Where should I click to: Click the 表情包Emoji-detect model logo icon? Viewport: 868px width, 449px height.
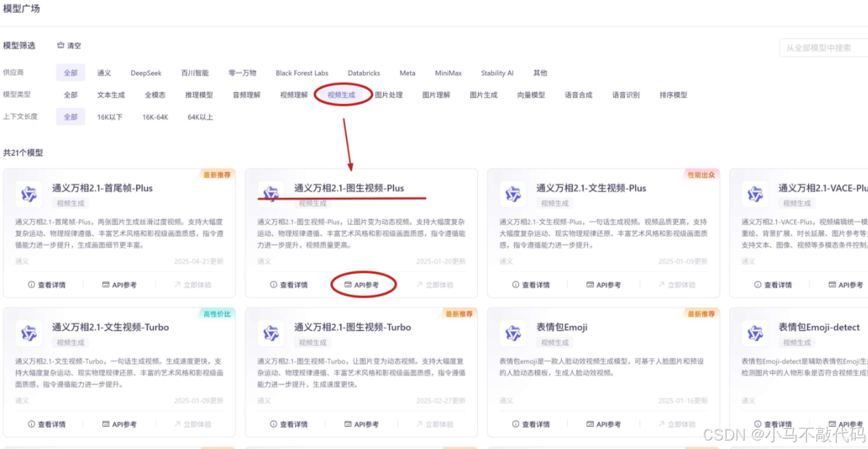pyautogui.click(x=756, y=333)
